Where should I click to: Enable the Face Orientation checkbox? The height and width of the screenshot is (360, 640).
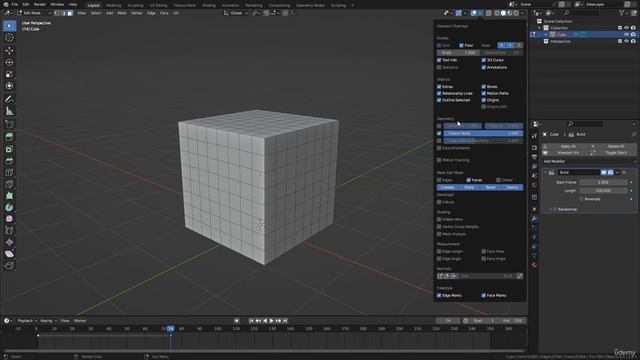click(439, 148)
